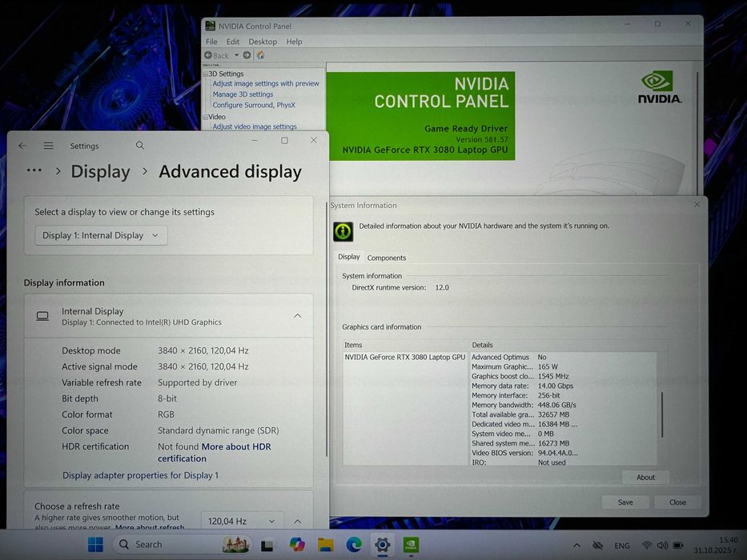The height and width of the screenshot is (560, 747).
Task: Open the Display 1: Internal Display dropdown
Action: (101, 235)
